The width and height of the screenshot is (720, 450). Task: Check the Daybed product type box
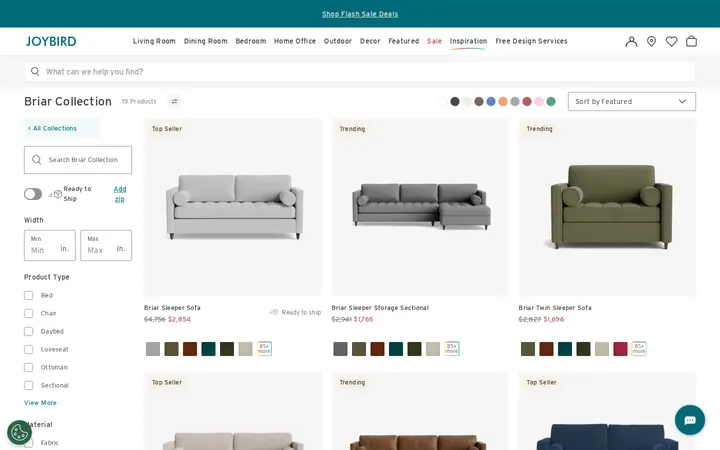point(28,331)
